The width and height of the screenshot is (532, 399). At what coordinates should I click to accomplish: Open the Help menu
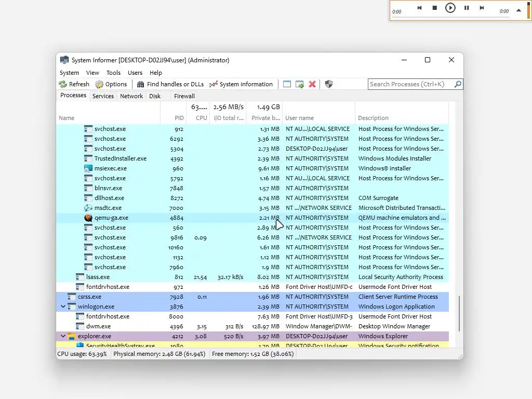(156, 73)
